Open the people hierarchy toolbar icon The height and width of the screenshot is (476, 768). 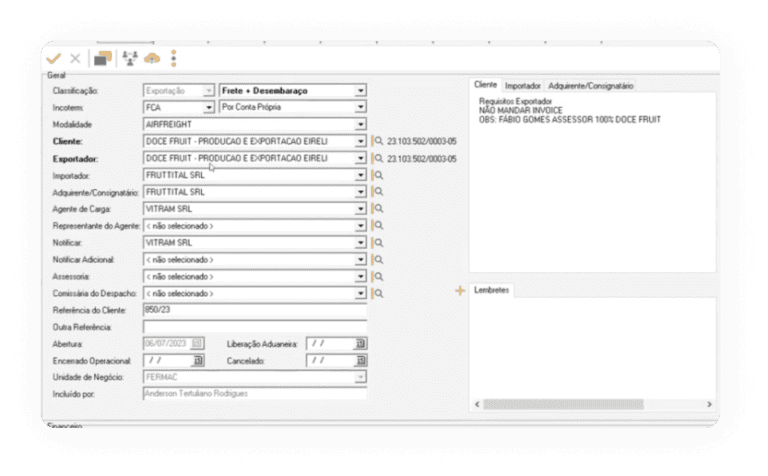click(130, 58)
